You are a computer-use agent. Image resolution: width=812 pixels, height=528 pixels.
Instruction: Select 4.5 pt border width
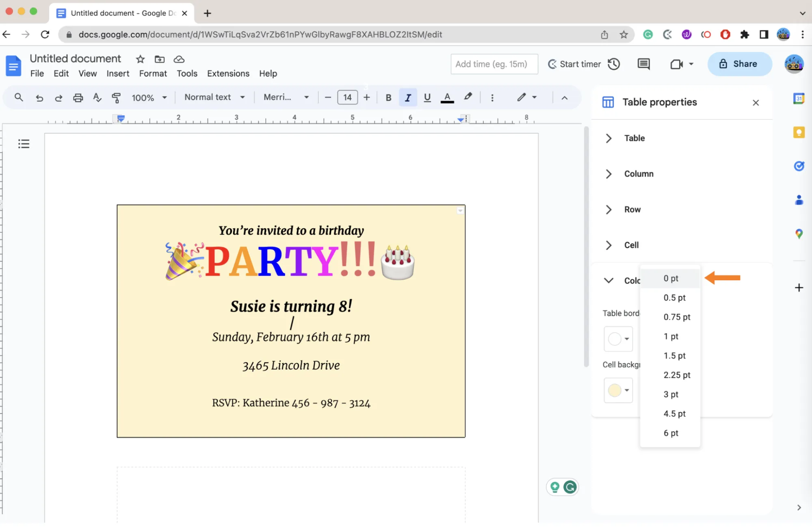coord(670,414)
